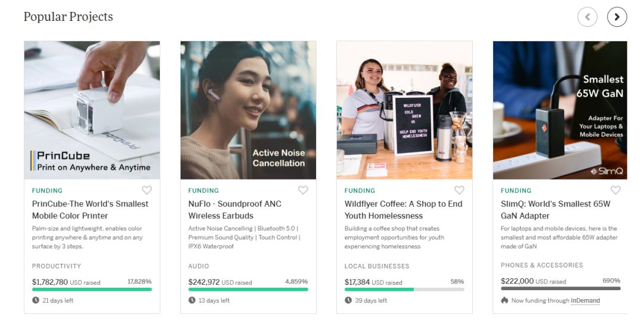This screenshot has height=320, width=644.
Task: Click the PRODUCTIVITY category label
Action: click(57, 266)
